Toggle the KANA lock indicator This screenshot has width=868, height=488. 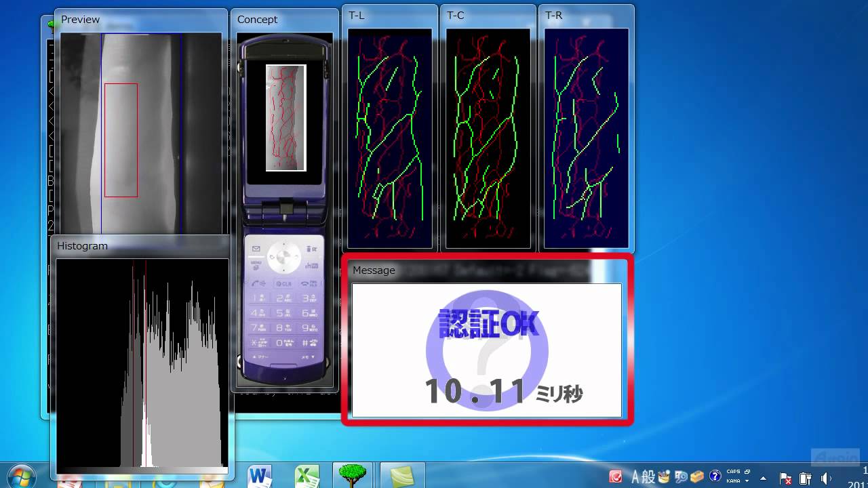point(733,481)
